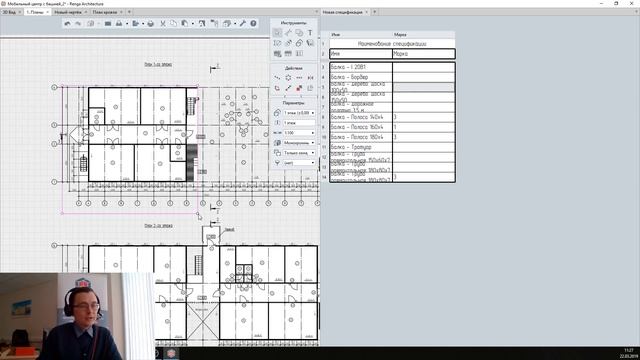
Task: Expand the arrow next to Export icon
Action: pyautogui.click(x=143, y=24)
